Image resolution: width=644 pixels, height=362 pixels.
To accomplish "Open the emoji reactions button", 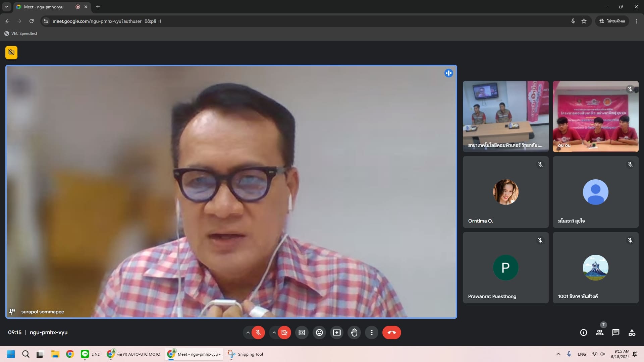I will click(x=319, y=333).
